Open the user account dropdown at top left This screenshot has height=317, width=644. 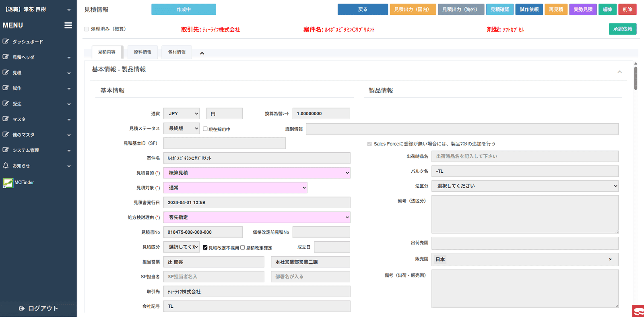pos(38,9)
